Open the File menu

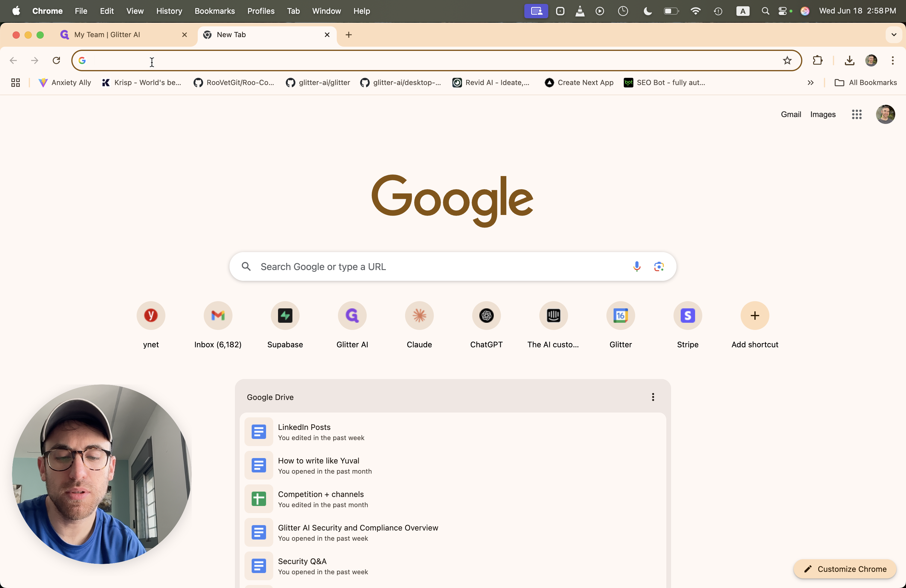point(81,11)
